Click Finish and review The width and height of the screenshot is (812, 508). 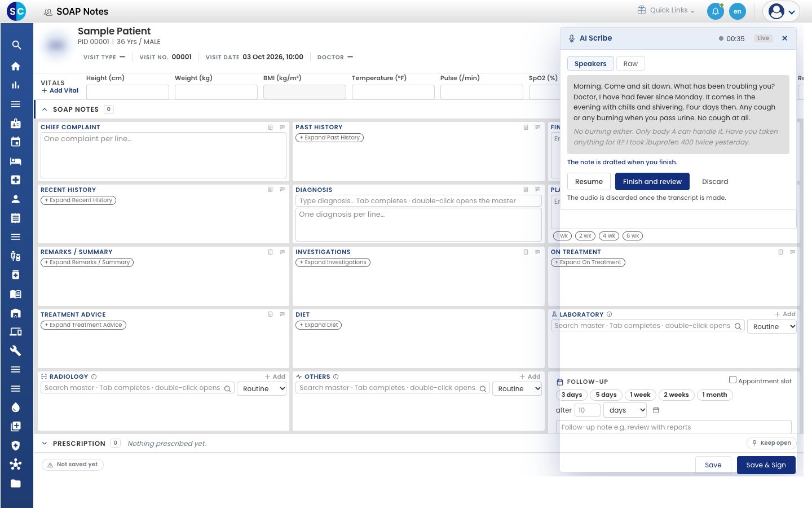coord(652,182)
